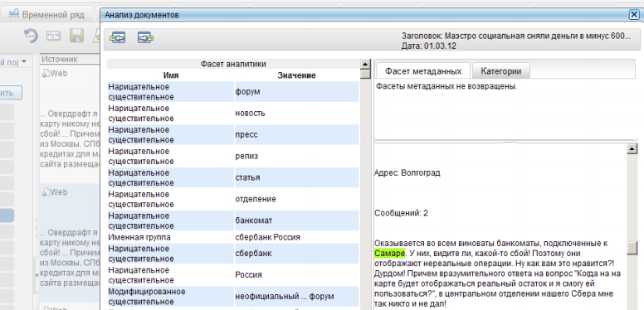This screenshot has height=310, width=644.
Task: Open the dropdown arrow in left panel header
Action: click(24, 62)
